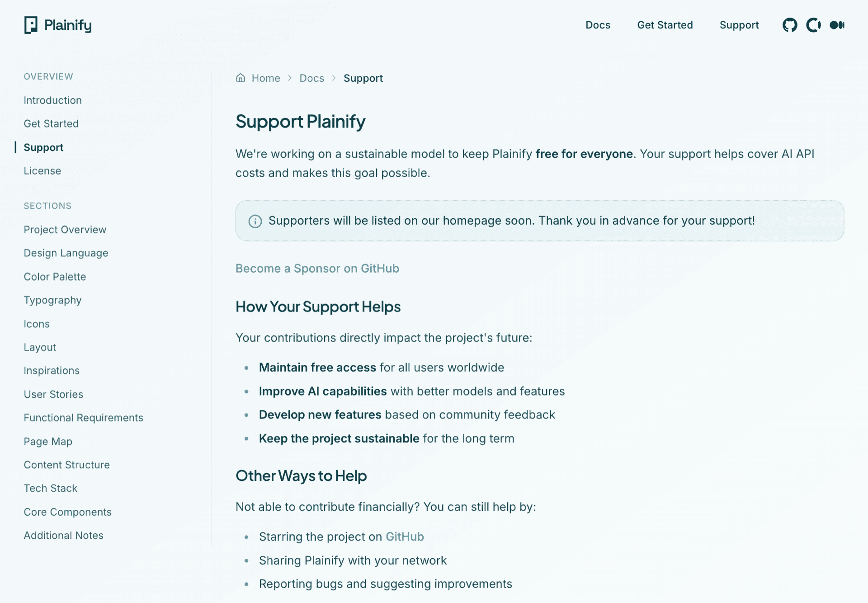Click 'Become a Sponsor on GitHub' link

pos(317,268)
